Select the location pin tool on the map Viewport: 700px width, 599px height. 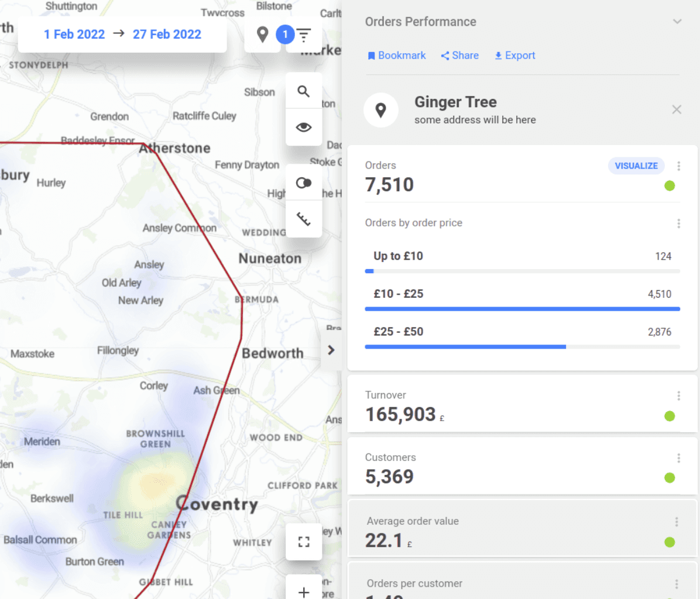tap(262, 35)
